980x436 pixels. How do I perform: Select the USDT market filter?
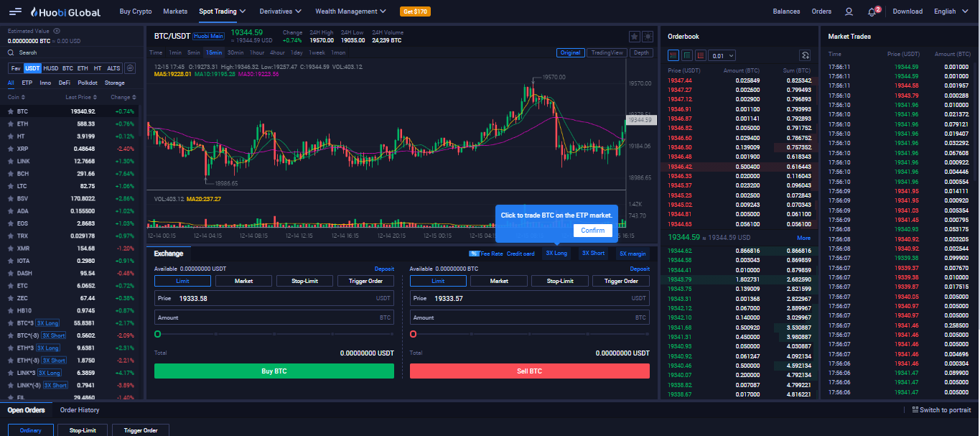pyautogui.click(x=32, y=68)
